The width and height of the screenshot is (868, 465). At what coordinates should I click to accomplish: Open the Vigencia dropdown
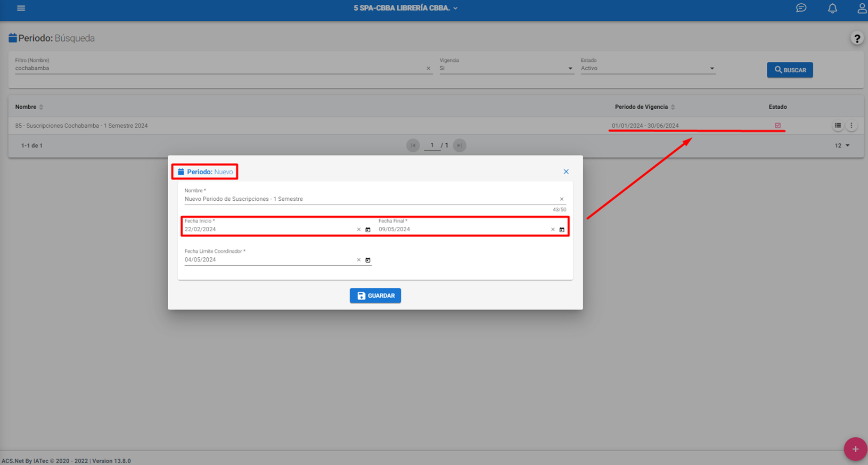(506, 68)
